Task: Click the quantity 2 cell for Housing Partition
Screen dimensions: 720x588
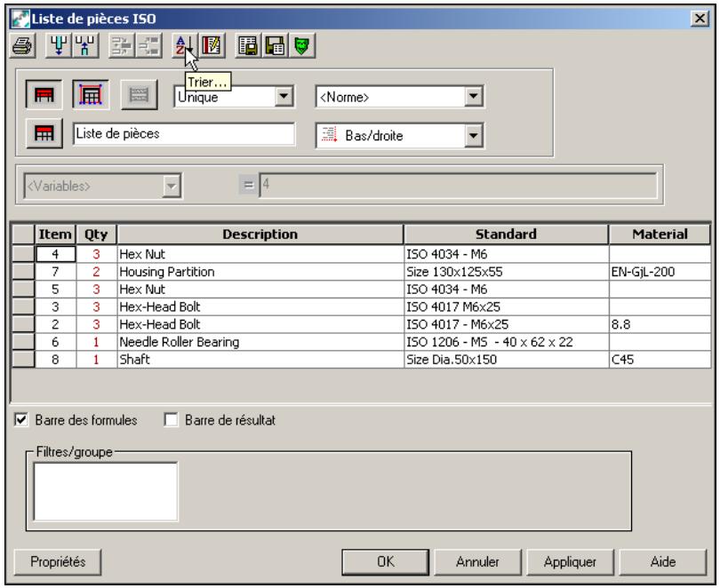Action: coord(96,272)
